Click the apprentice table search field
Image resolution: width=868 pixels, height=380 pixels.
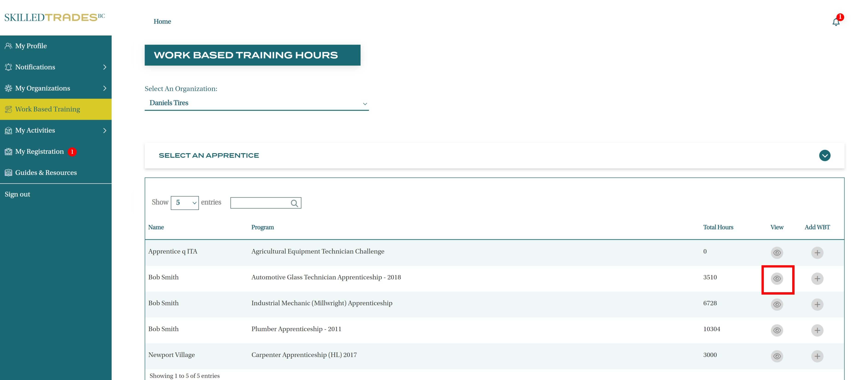[259, 203]
